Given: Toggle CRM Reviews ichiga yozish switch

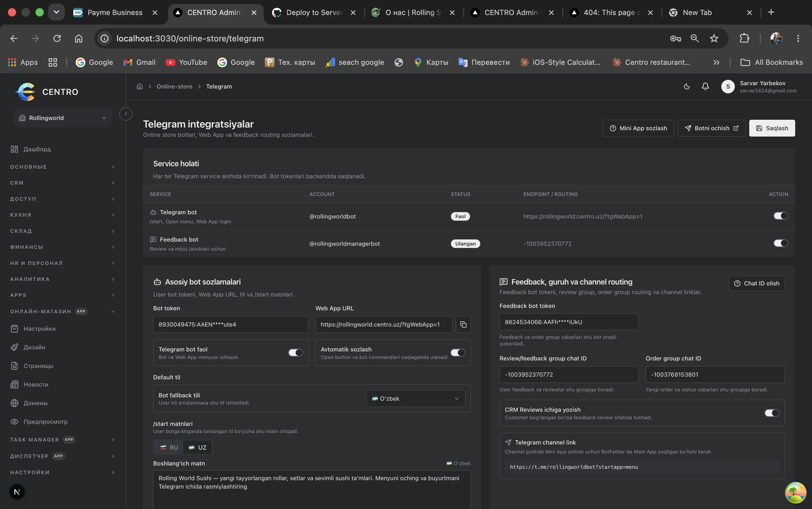Looking at the screenshot, I should [772, 413].
